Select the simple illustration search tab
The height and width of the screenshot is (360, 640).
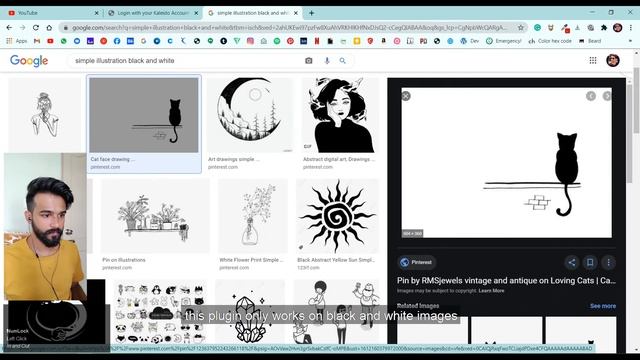click(252, 13)
